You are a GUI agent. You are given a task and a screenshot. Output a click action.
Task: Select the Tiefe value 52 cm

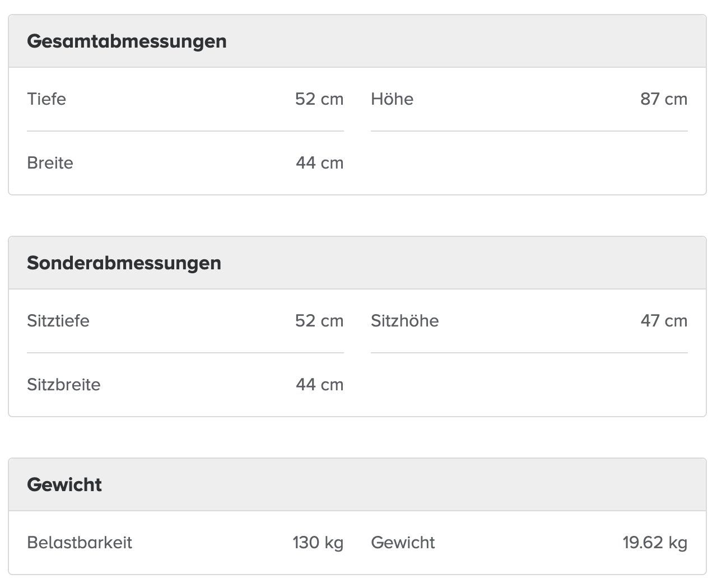pos(319,99)
